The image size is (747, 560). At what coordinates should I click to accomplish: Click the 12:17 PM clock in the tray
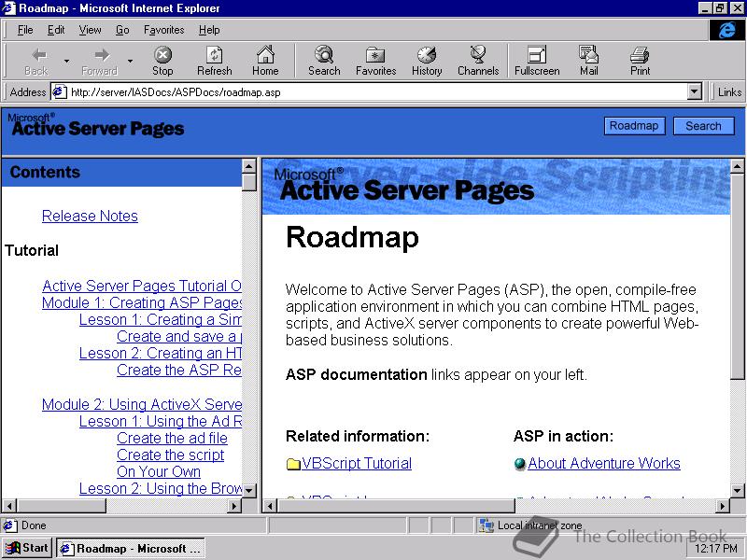click(x=716, y=549)
